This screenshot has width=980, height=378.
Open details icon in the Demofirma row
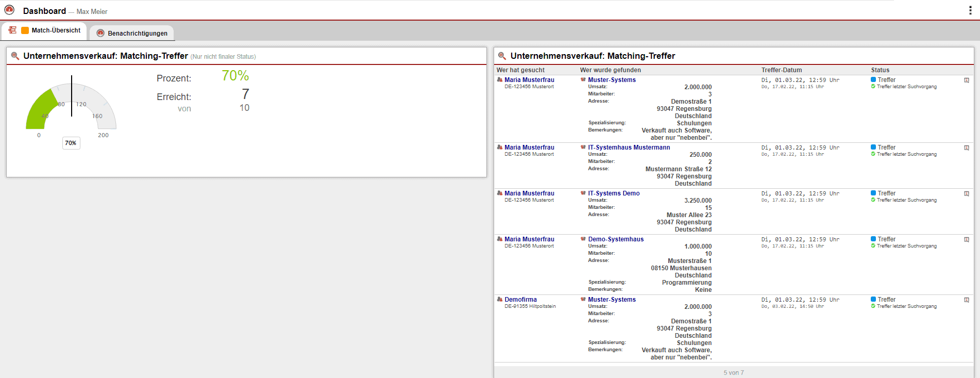967,300
